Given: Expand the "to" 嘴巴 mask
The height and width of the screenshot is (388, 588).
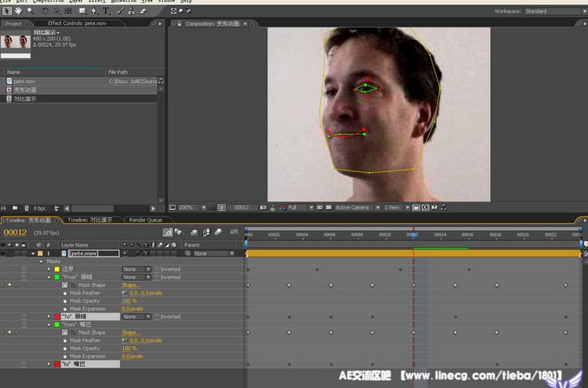Looking at the screenshot, I should (49, 364).
